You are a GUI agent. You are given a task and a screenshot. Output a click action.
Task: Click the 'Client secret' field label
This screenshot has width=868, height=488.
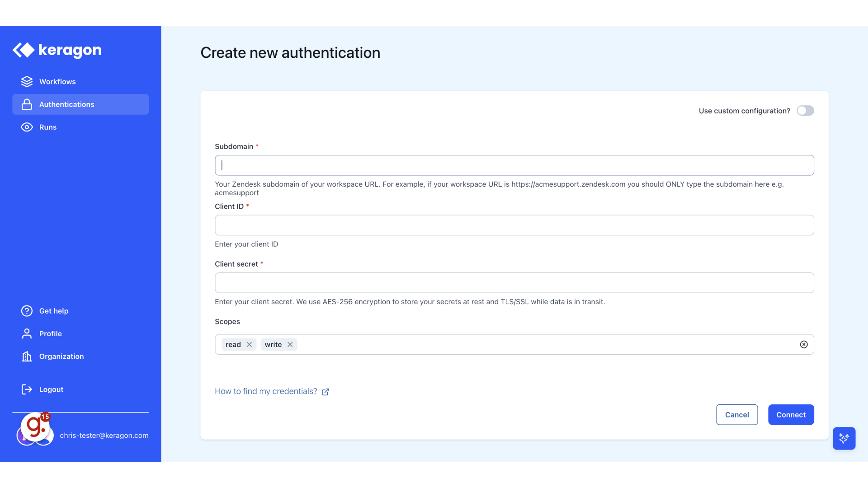click(x=236, y=264)
